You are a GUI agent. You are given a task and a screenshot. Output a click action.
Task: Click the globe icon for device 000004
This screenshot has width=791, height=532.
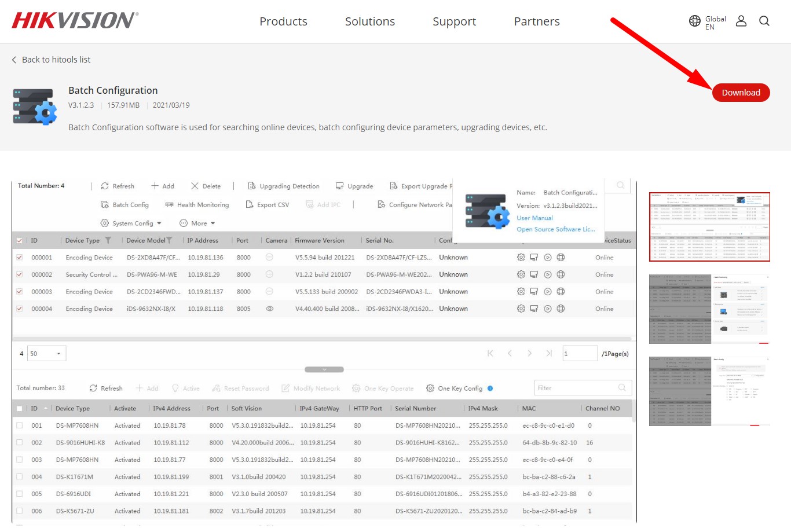[561, 309]
